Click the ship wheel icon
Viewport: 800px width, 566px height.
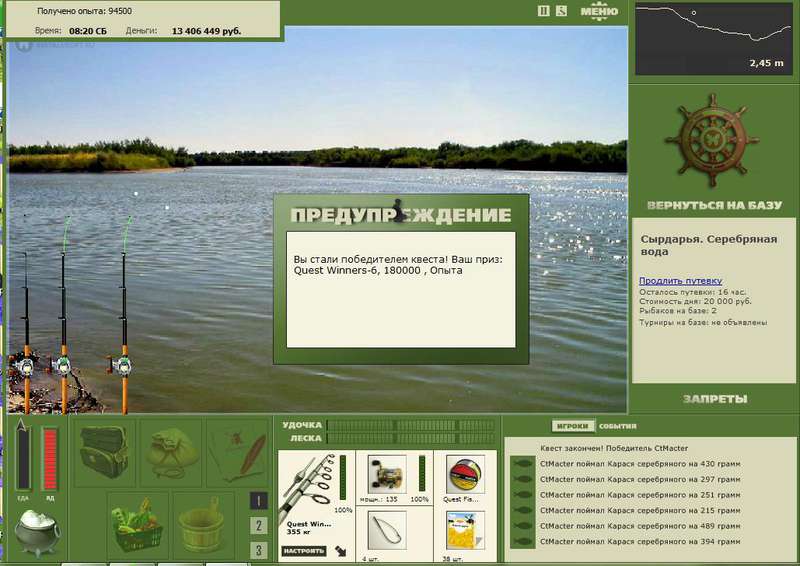point(712,139)
